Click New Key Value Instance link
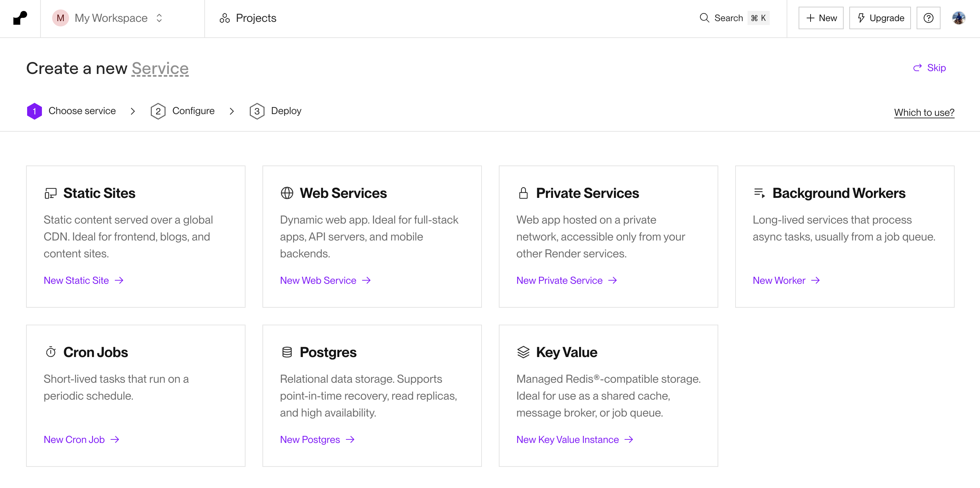The width and height of the screenshot is (980, 488). pos(567,439)
